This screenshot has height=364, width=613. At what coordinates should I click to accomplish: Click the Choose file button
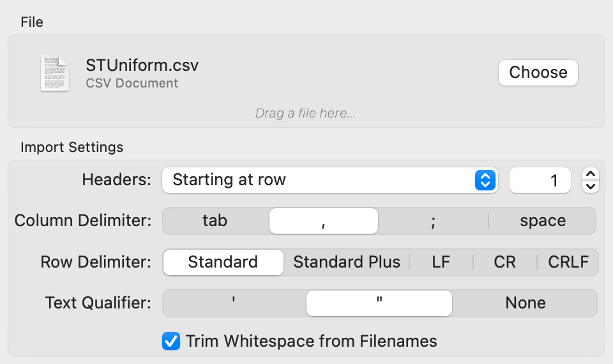tap(538, 73)
